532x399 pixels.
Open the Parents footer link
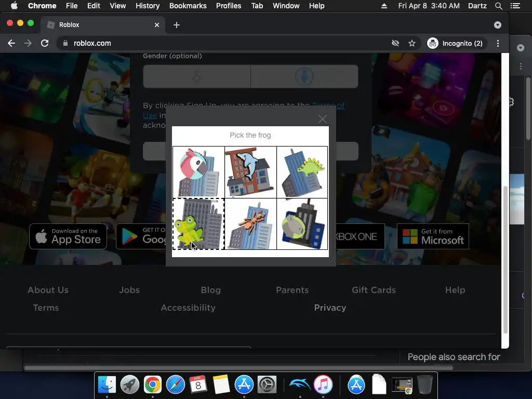tap(292, 290)
